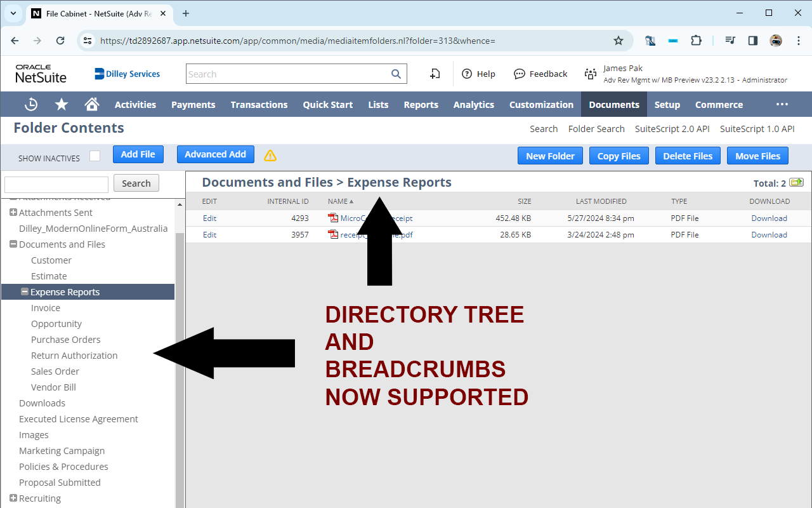The height and width of the screenshot is (508, 812).
Task: Click the change roles icon by James Pak
Action: click(591, 74)
